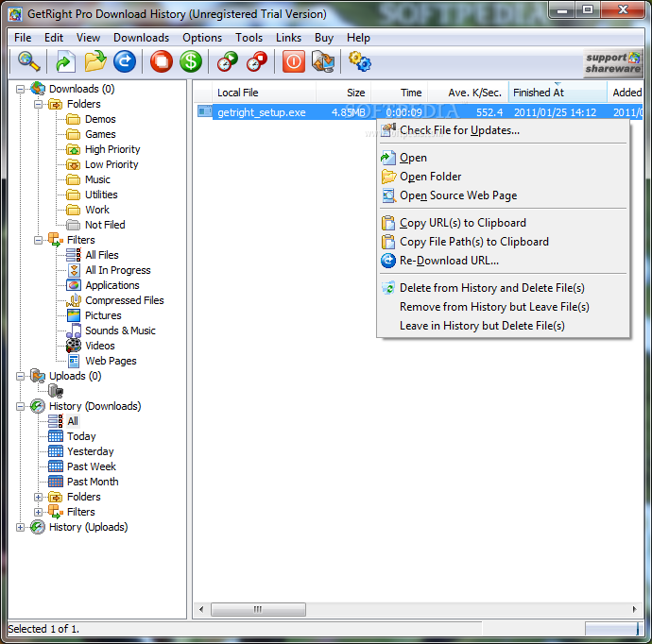This screenshot has width=652, height=644.
Task: Click the magnifier search toolbar icon
Action: 28,61
